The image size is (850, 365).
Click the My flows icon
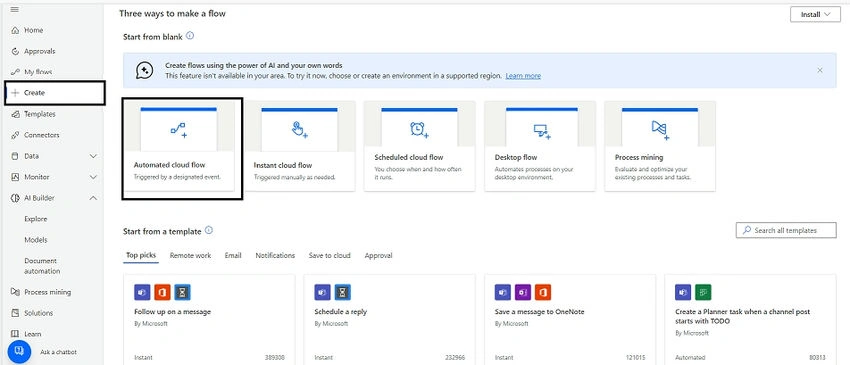(x=15, y=72)
